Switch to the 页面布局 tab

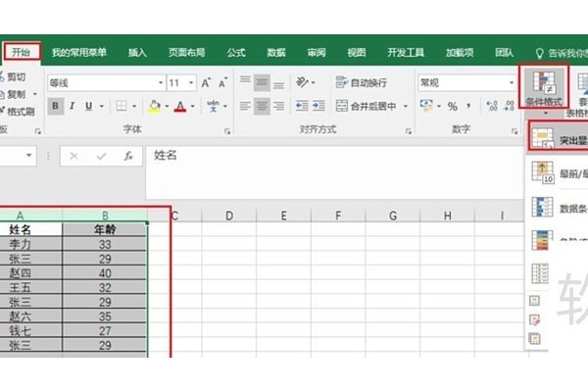[187, 53]
